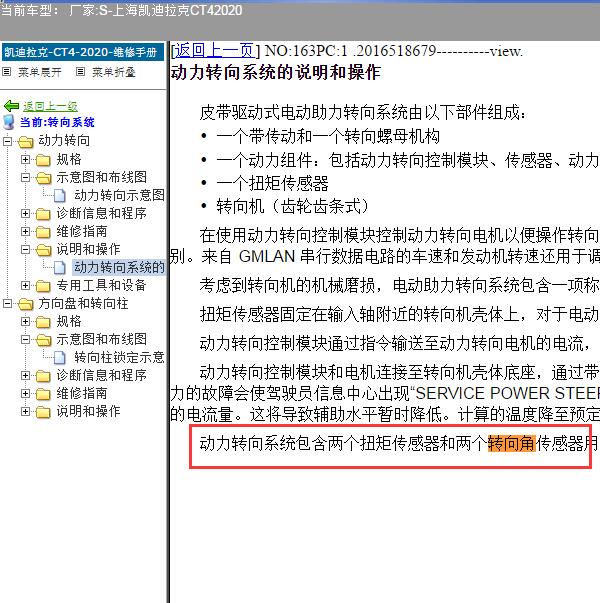
Task: Expand 诊断信息和程序 under 方向盘和转向柱
Action: tap(25, 375)
